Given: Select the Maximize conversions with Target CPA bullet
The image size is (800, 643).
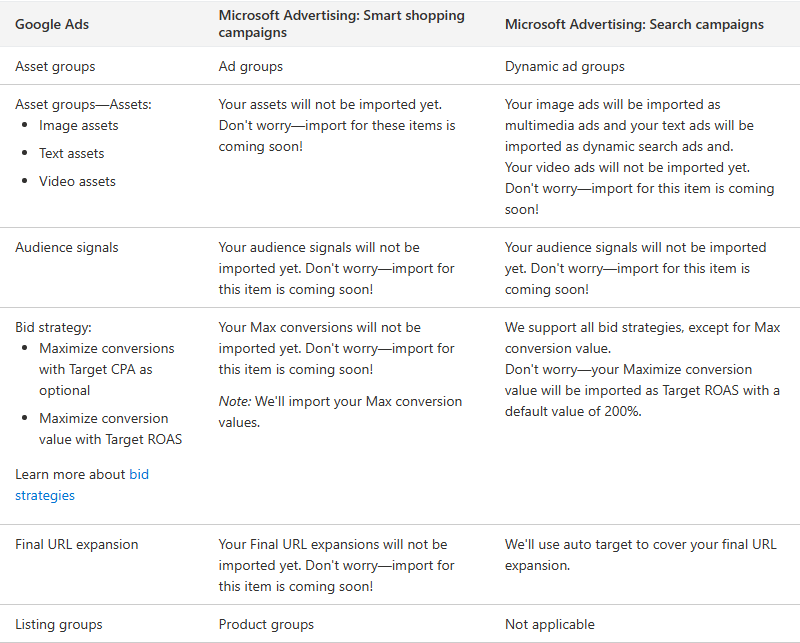Looking at the screenshot, I should pos(107,369).
